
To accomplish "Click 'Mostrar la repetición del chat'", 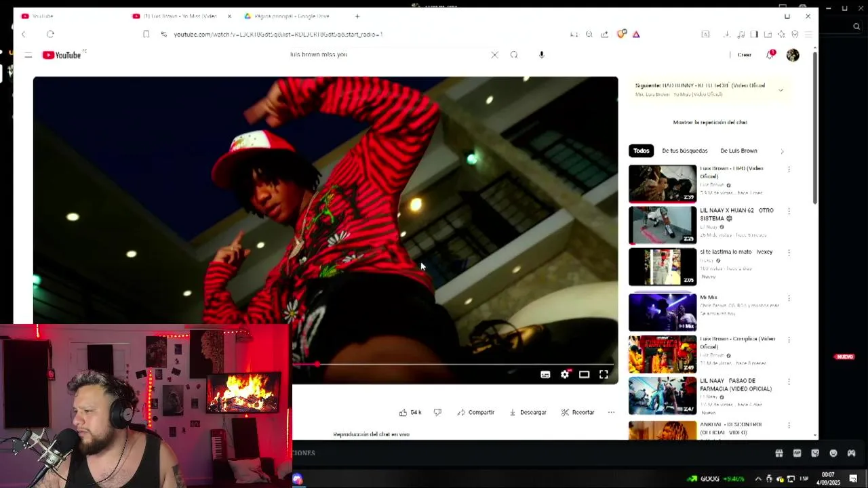I will click(x=710, y=123).
